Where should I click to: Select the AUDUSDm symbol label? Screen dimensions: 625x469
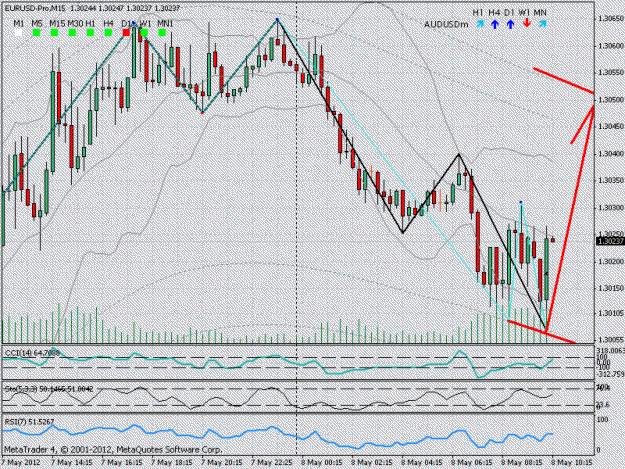point(446,25)
